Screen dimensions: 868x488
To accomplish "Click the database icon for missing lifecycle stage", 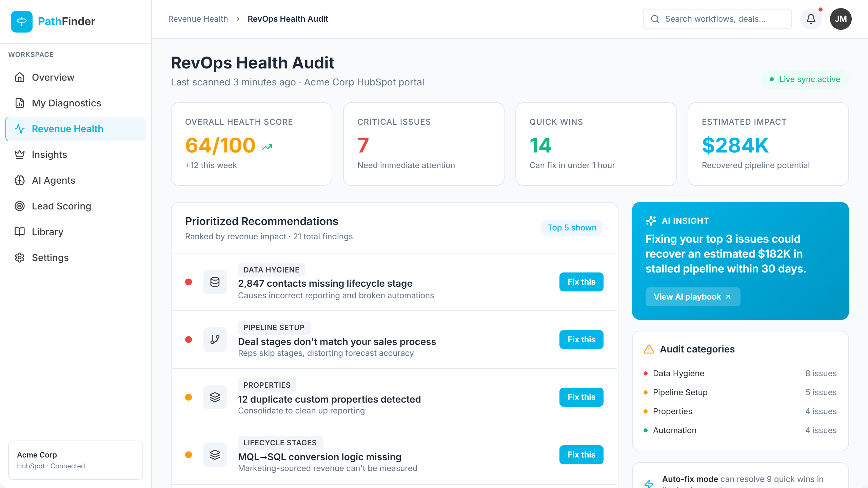I will click(x=215, y=282).
